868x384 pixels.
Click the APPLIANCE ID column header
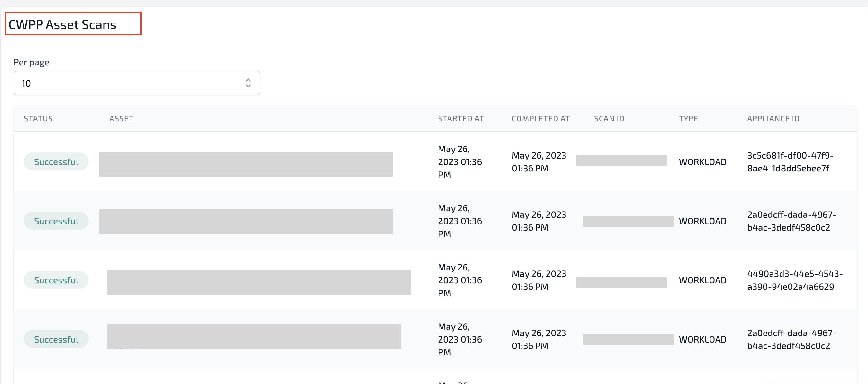(773, 119)
